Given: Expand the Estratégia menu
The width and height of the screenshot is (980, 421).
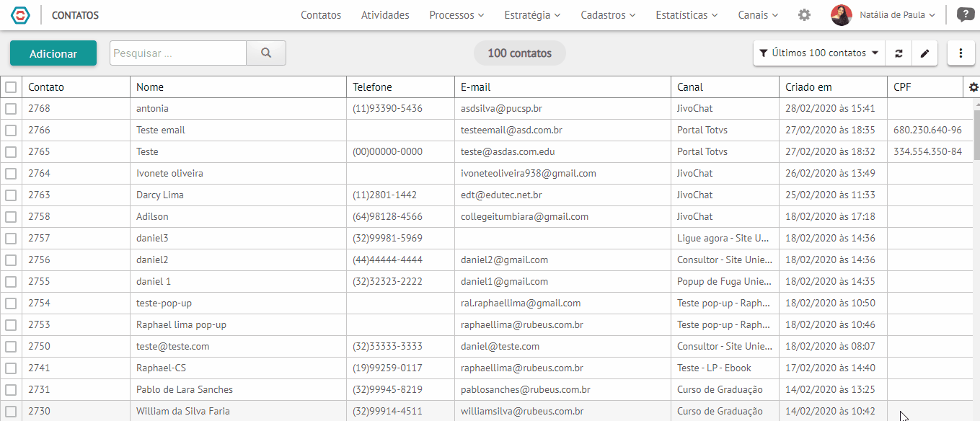Looking at the screenshot, I should coord(533,15).
